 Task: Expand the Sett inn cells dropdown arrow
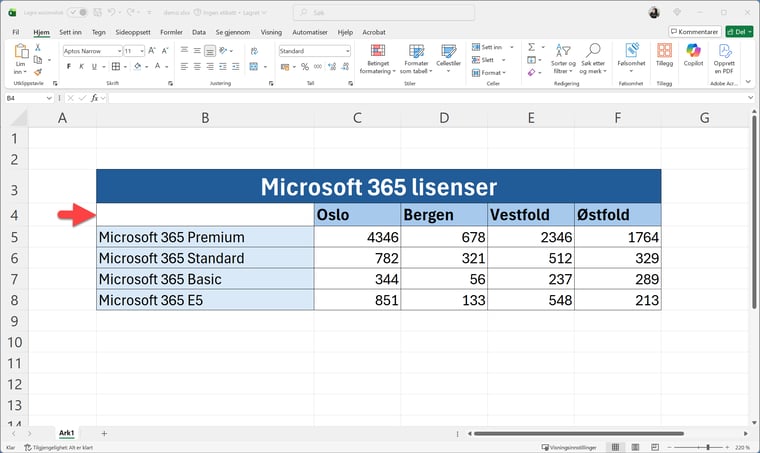512,47
